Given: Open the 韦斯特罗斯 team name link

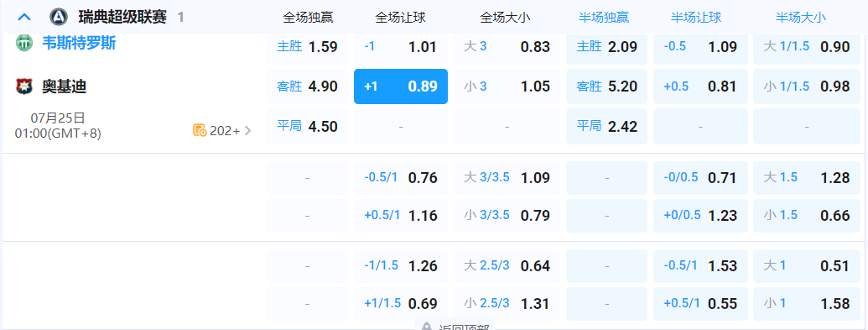Looking at the screenshot, I should 79,44.
